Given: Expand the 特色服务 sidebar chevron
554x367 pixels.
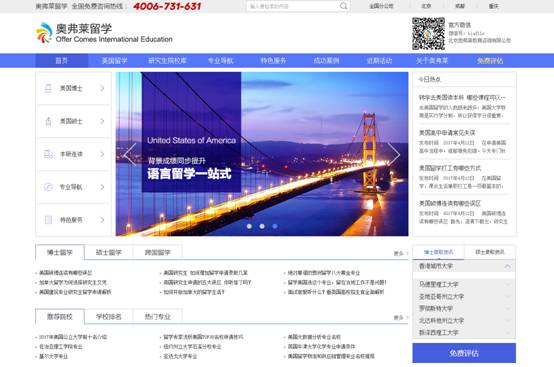Looking at the screenshot, I should click(x=102, y=220).
